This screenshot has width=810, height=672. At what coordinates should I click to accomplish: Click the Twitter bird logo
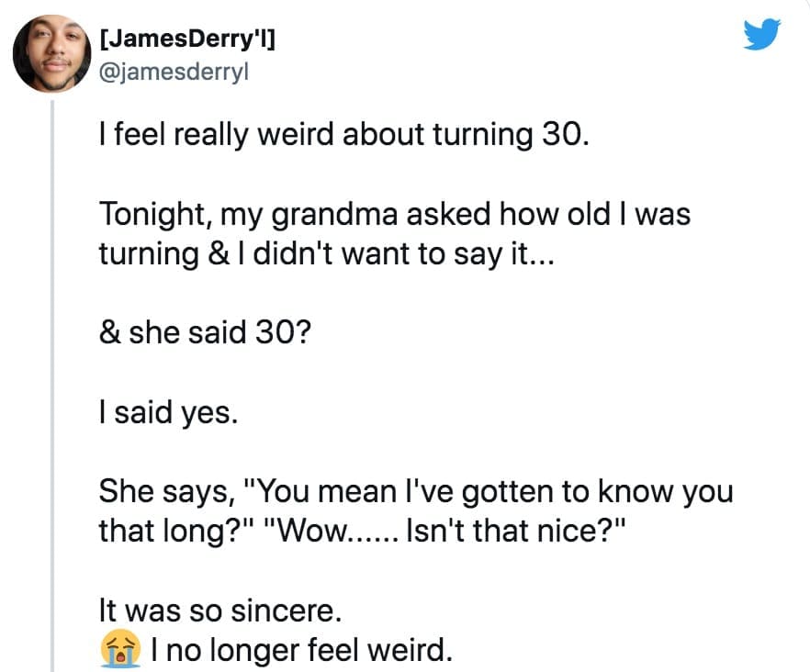[760, 35]
